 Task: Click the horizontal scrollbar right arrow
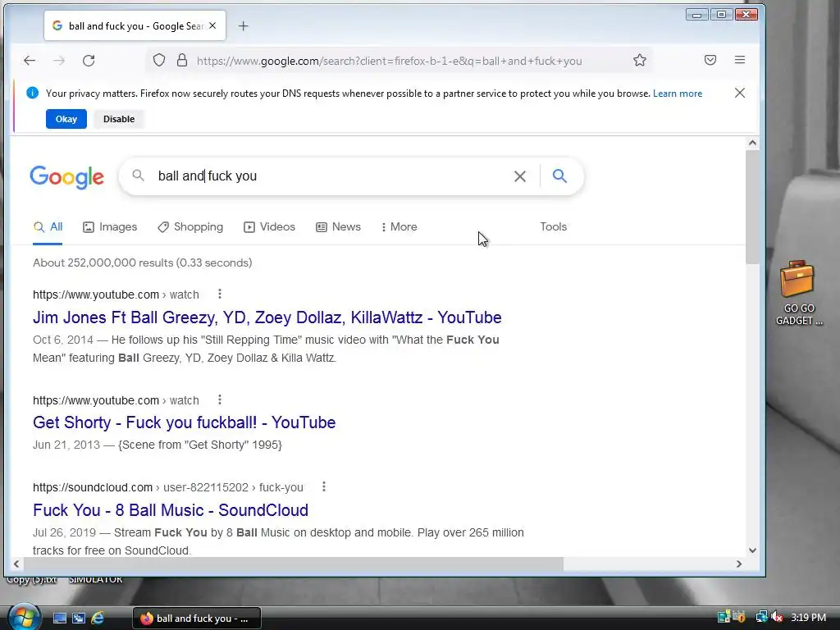(739, 564)
